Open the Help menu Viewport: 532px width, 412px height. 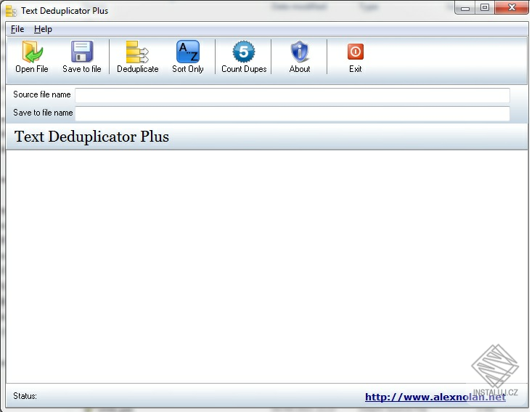coord(43,29)
